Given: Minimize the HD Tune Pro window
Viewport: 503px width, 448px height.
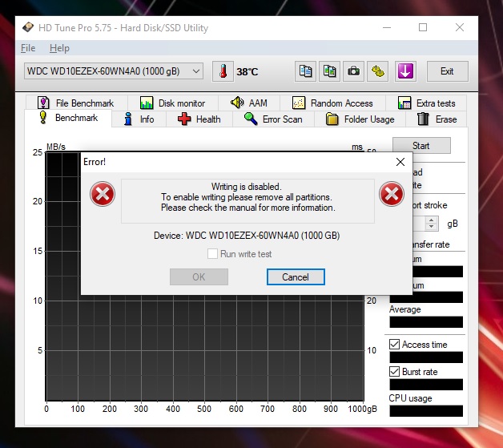Looking at the screenshot, I should 387,27.
